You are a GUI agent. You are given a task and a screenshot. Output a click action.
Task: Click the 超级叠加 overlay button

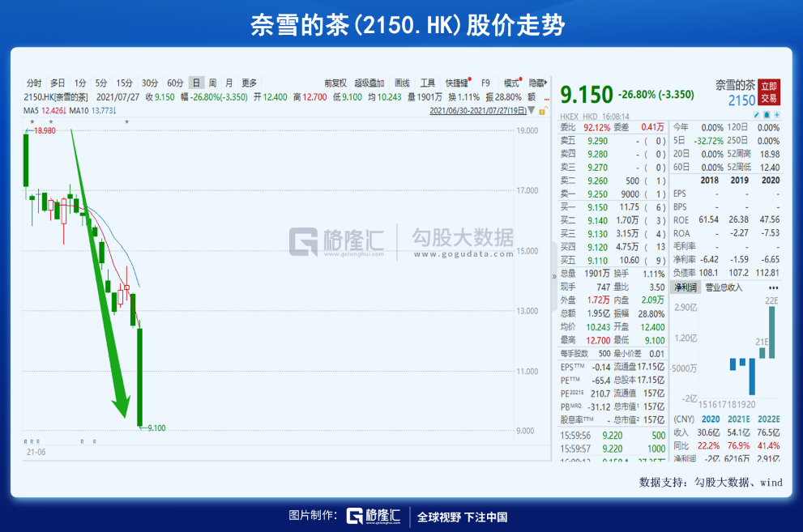pos(369,83)
